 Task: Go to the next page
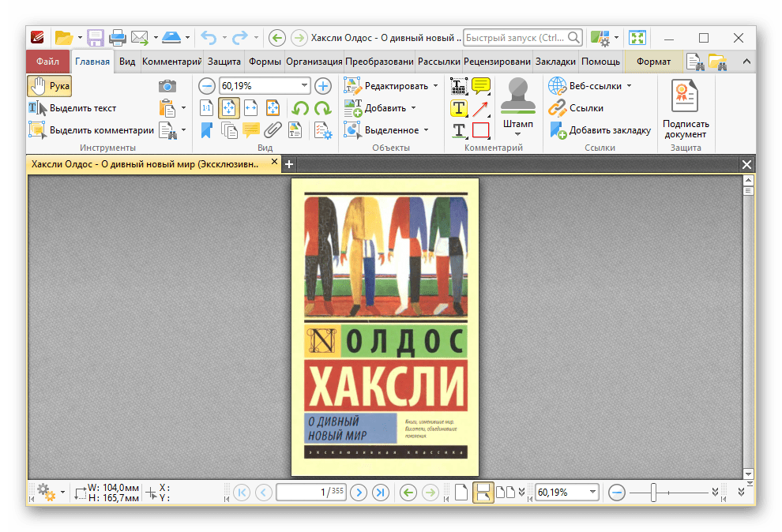pyautogui.click(x=358, y=493)
